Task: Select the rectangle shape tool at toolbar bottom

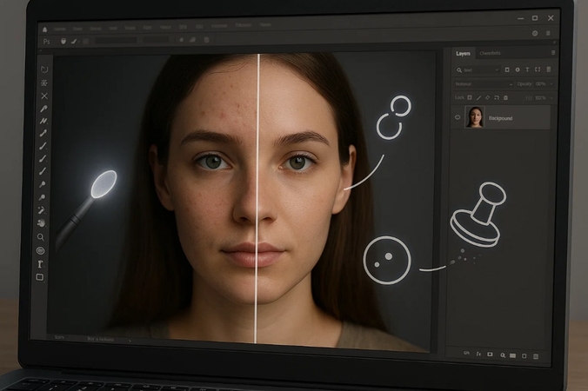Action: (x=40, y=277)
